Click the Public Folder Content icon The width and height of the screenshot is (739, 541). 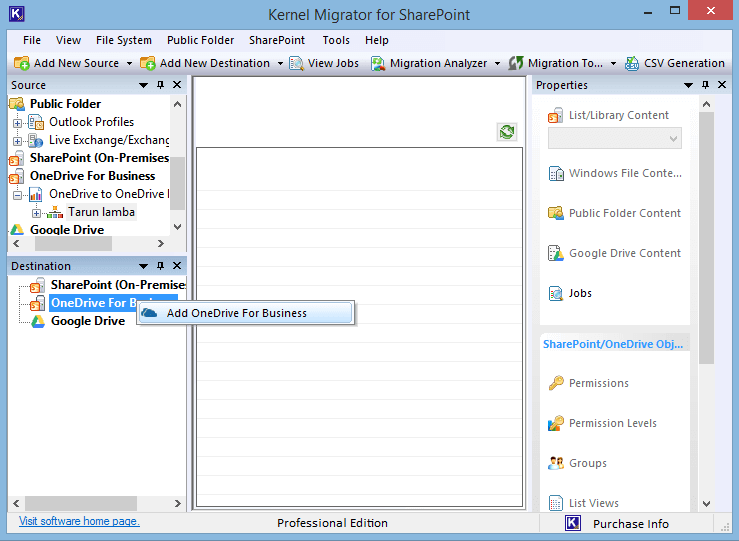point(556,213)
